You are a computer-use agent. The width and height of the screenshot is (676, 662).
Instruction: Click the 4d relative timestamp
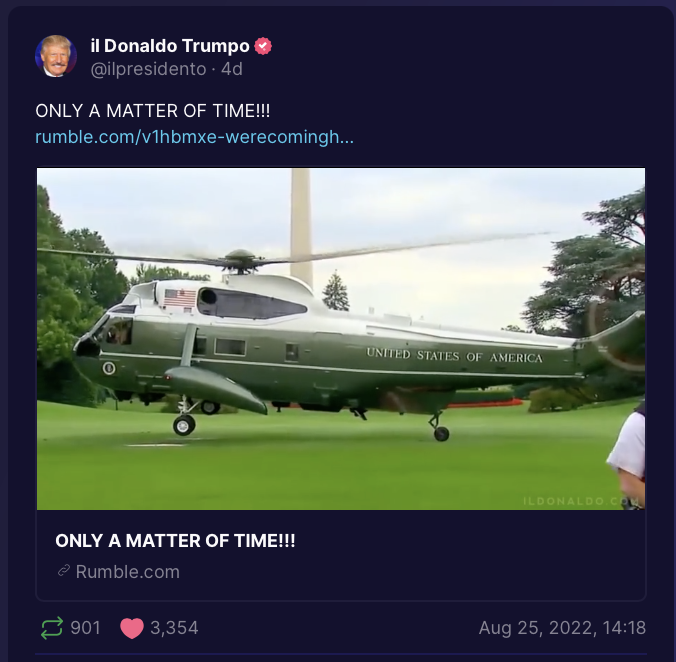[x=232, y=69]
